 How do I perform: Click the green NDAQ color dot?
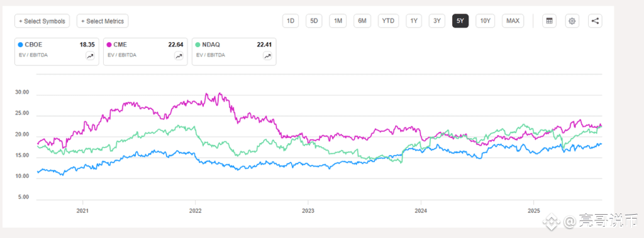[x=198, y=45]
